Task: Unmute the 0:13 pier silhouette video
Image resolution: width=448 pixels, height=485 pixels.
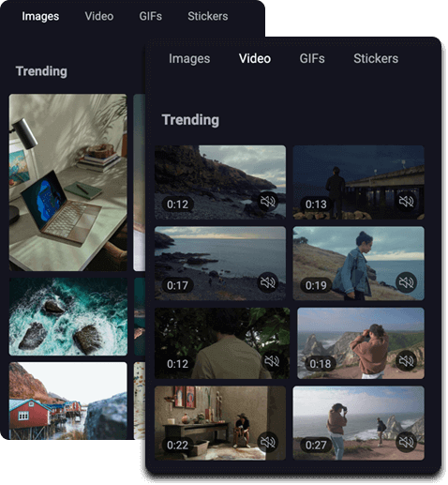Action: pyautogui.click(x=406, y=202)
